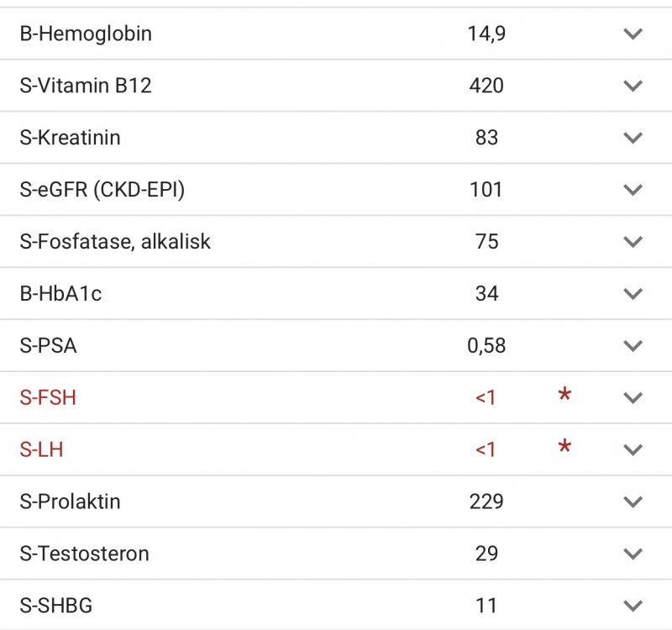This screenshot has width=672, height=630.
Task: Expand the S-FSH result chevron
Action: 633,397
